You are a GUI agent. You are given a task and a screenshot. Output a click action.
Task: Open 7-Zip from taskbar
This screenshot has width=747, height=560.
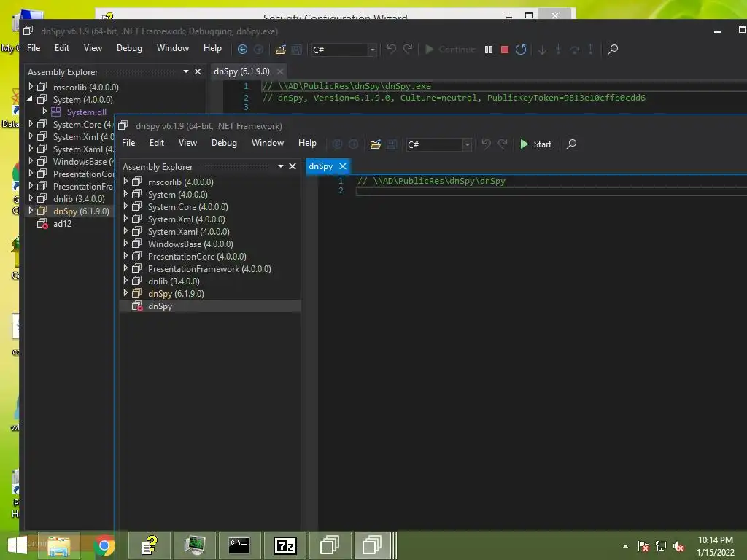285,545
